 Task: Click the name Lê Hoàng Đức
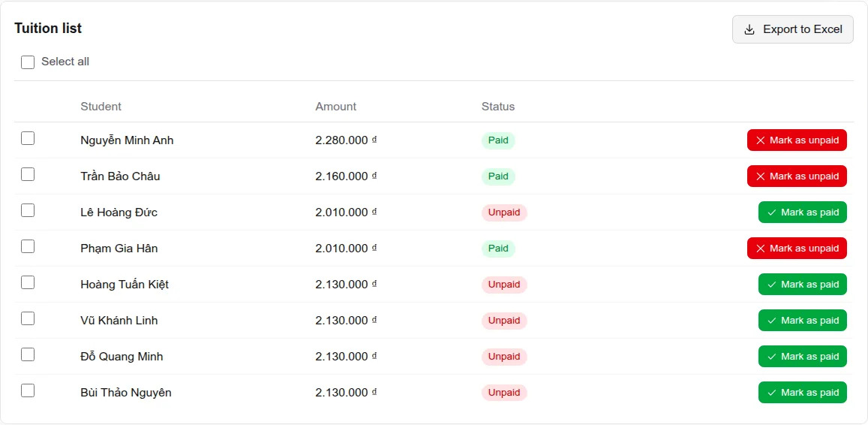[119, 212]
